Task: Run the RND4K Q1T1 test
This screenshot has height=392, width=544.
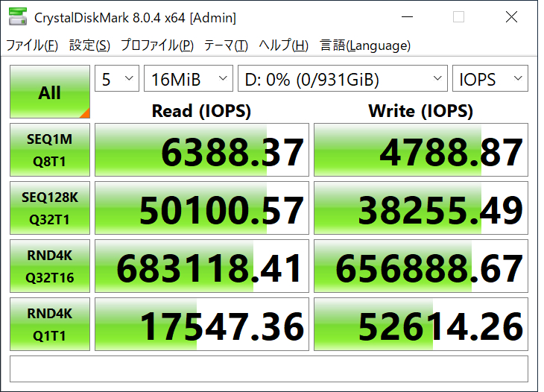Action: pyautogui.click(x=50, y=324)
